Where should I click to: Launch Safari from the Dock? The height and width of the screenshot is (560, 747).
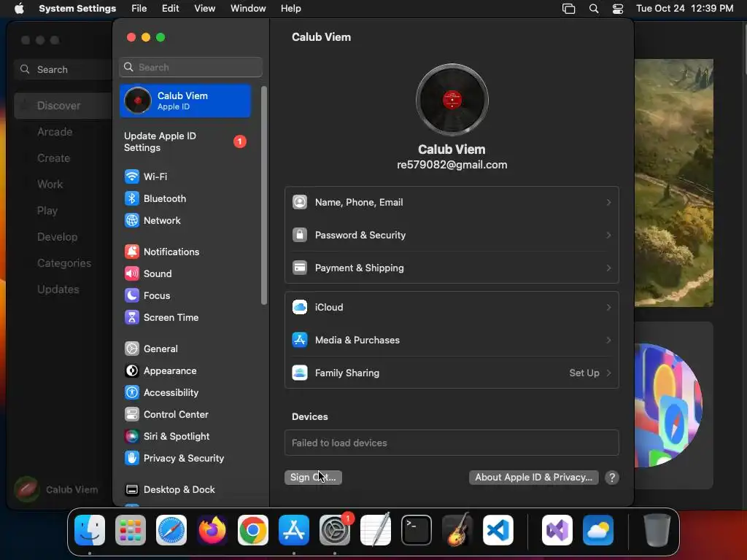coord(171,530)
